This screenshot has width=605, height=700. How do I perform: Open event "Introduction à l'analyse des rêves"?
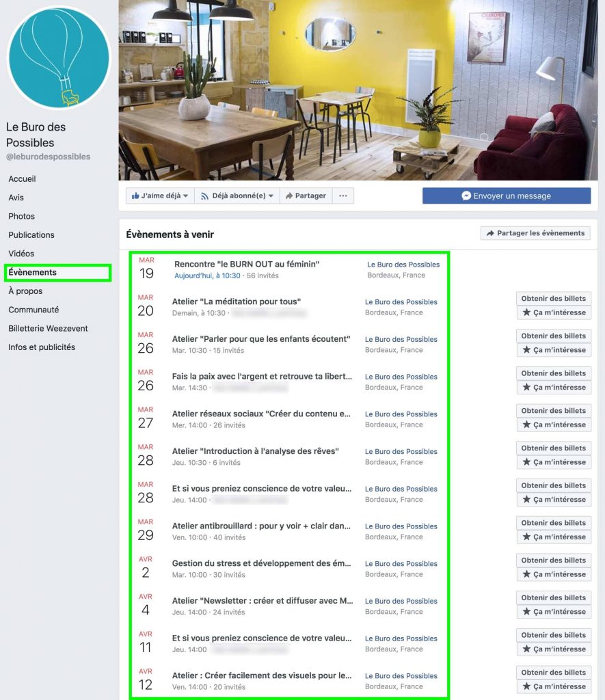click(x=256, y=451)
